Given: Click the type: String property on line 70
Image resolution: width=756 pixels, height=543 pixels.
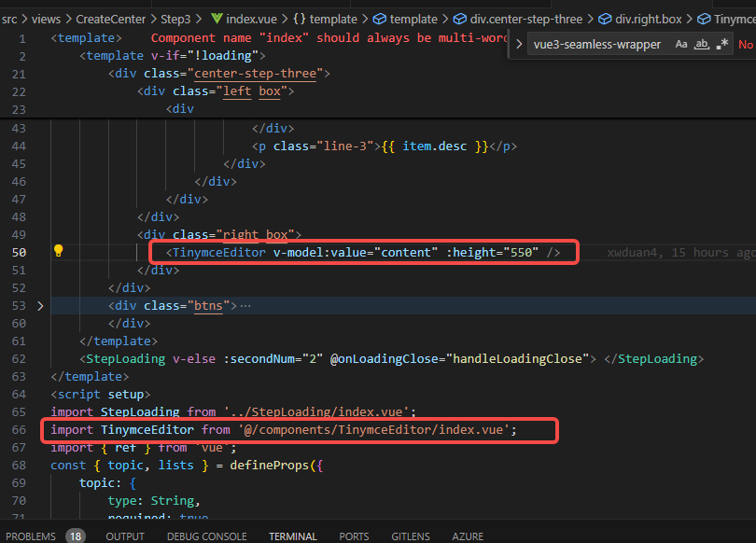Looking at the screenshot, I should (154, 501).
